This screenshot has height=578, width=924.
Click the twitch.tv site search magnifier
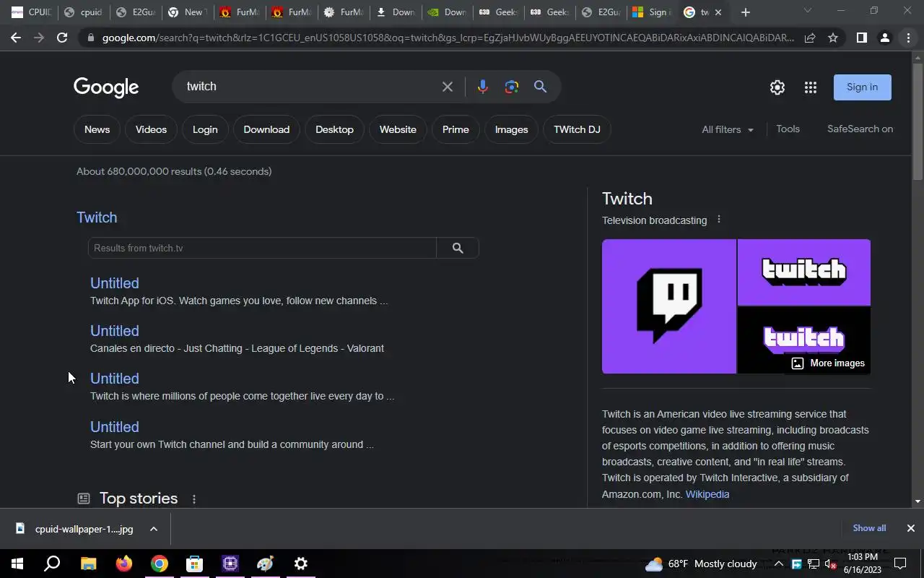458,248
